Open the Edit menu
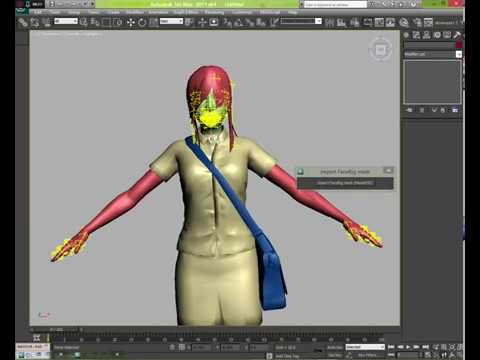The height and width of the screenshot is (360, 480). click(38, 12)
